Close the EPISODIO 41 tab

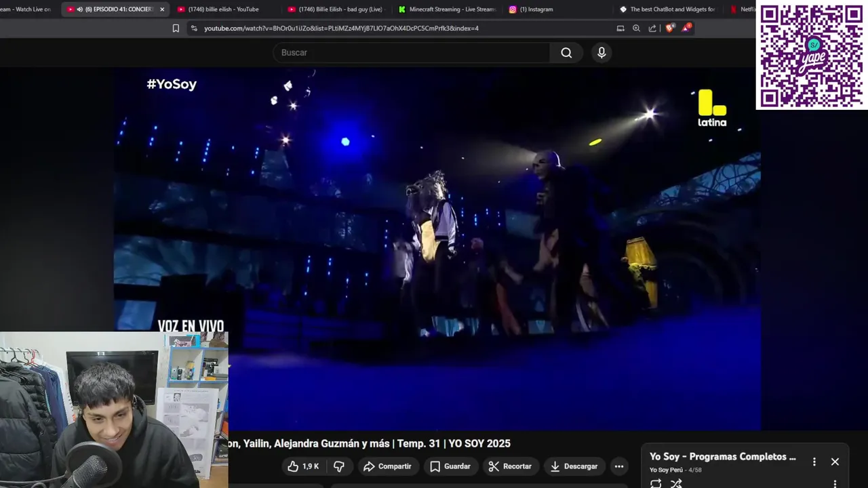[162, 9]
